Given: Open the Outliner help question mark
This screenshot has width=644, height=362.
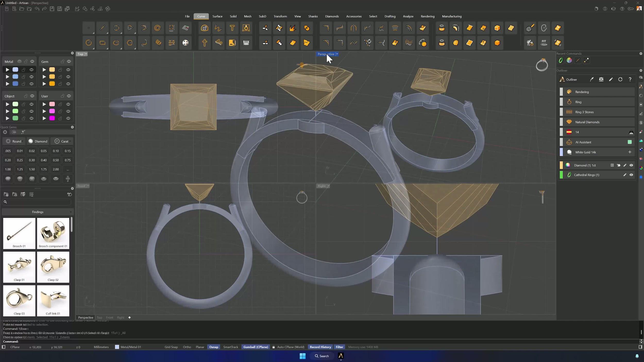Looking at the screenshot, I should click(630, 80).
